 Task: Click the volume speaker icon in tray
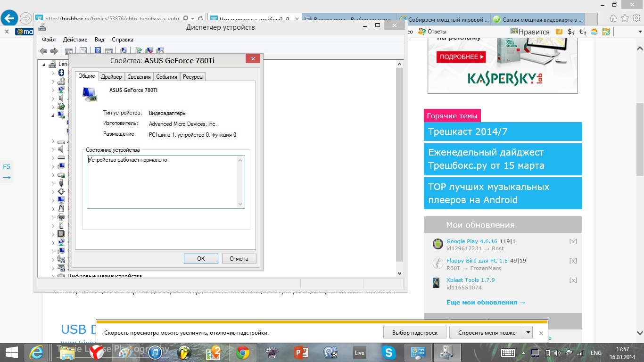[x=557, y=353]
